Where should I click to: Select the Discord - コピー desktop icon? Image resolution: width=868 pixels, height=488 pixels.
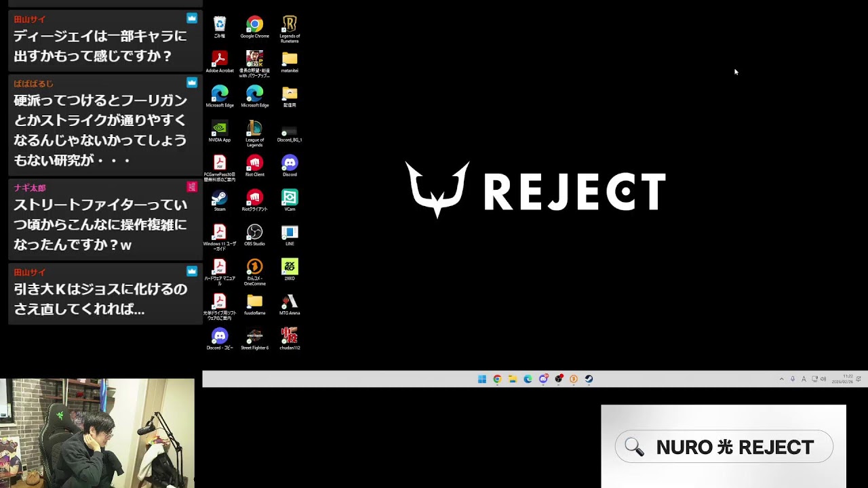[220, 338]
